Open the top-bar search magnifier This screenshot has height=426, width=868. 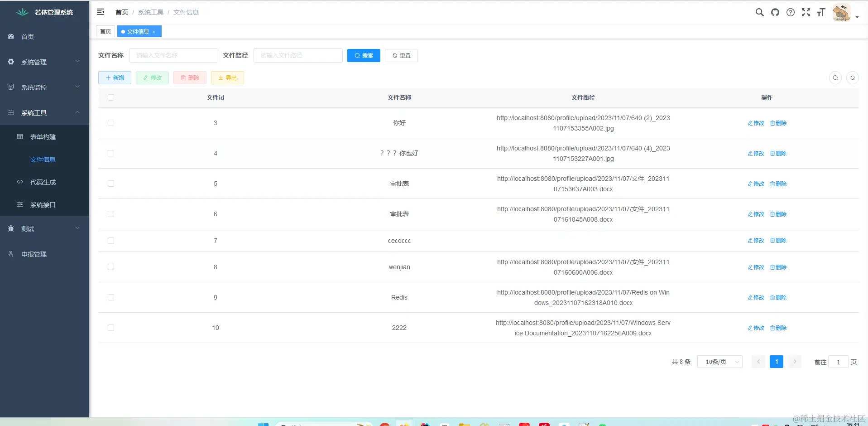click(759, 12)
